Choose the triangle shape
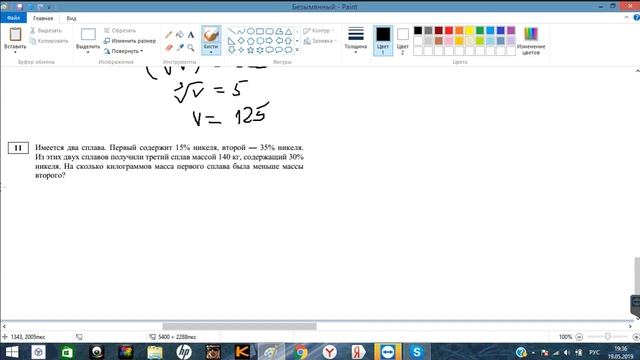This screenshot has height=360, width=640. click(x=288, y=31)
